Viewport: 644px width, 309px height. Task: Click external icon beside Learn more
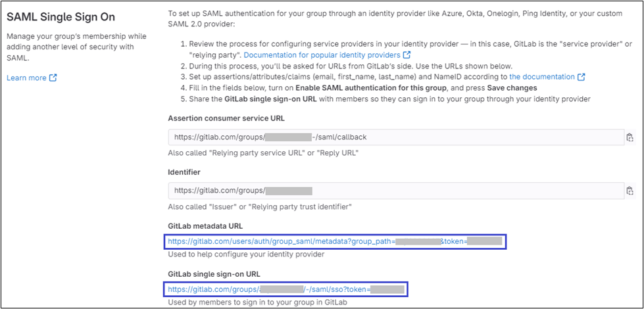pos(53,78)
